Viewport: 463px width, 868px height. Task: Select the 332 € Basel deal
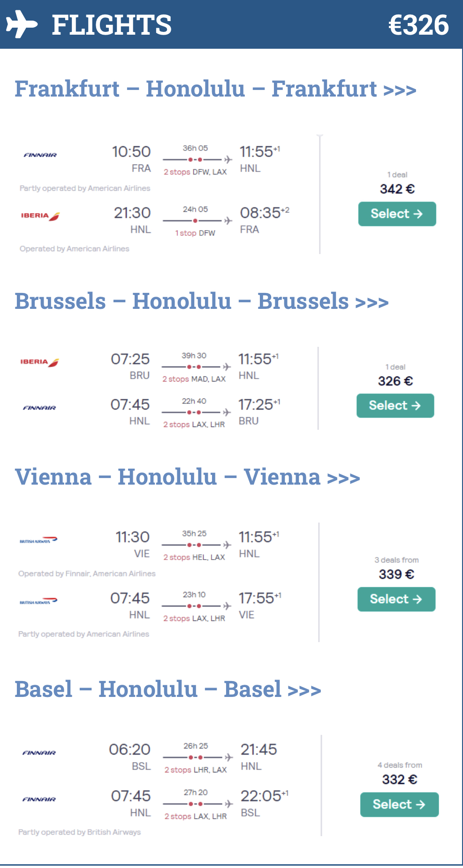399,805
